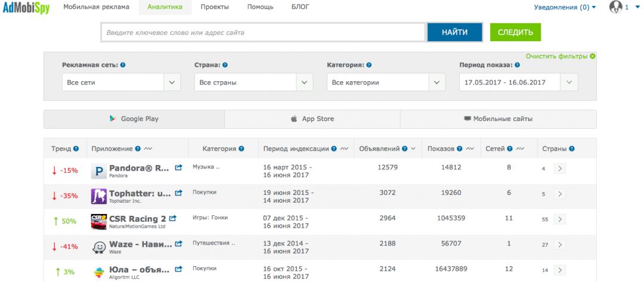This screenshot has width=644, height=282.
Task: Click the CSR Racing 2 app icon
Action: [x=98, y=222]
